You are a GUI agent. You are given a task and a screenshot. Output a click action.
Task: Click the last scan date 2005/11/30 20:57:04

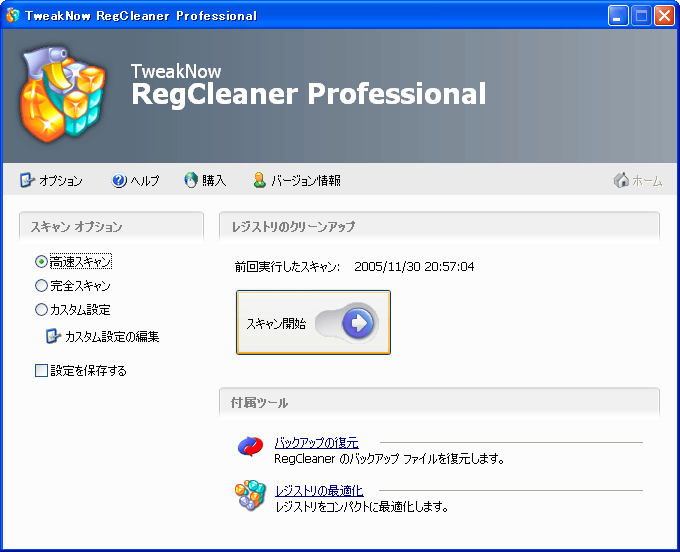pyautogui.click(x=414, y=266)
